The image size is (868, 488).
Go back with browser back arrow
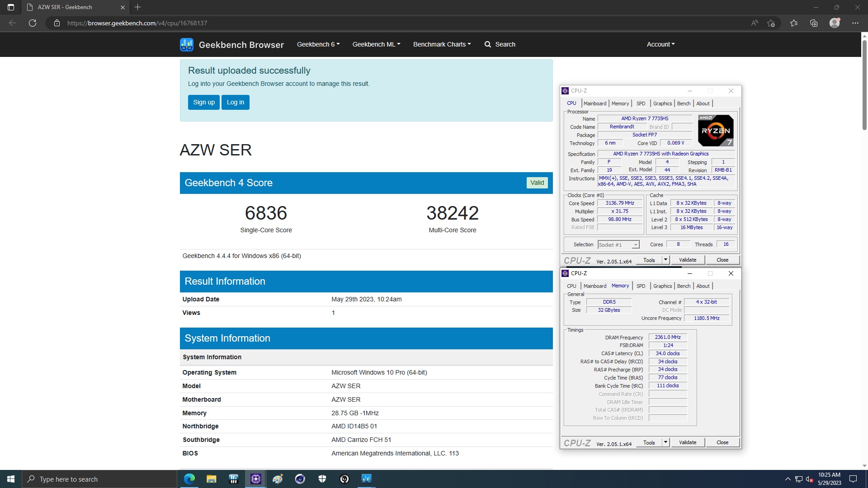point(13,23)
